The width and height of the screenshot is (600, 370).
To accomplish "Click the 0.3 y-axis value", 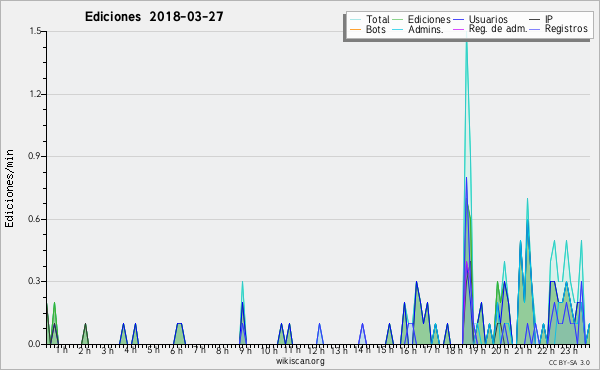I will [34, 281].
